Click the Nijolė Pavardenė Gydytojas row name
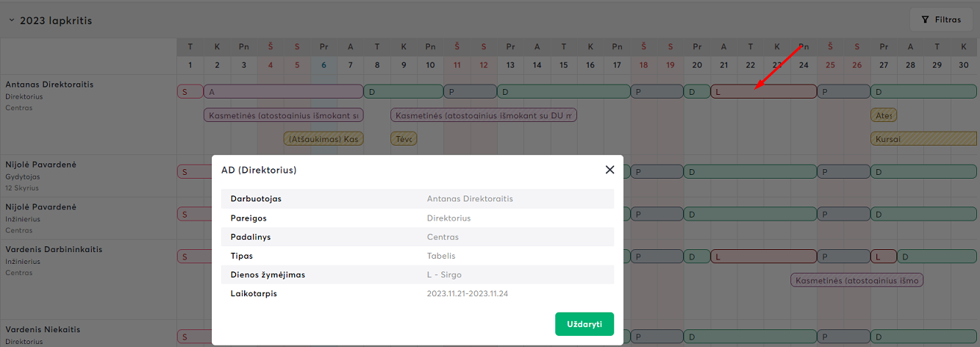This screenshot has width=980, height=347. coord(40,165)
